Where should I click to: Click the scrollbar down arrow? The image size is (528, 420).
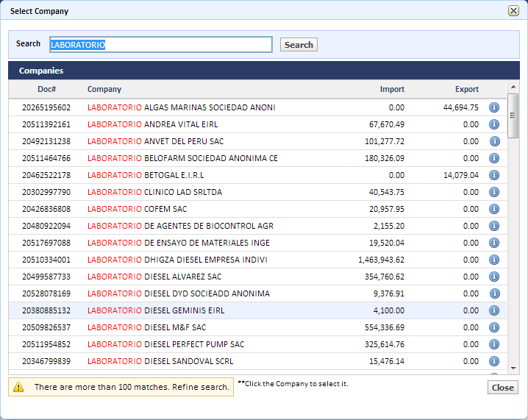[513, 368]
